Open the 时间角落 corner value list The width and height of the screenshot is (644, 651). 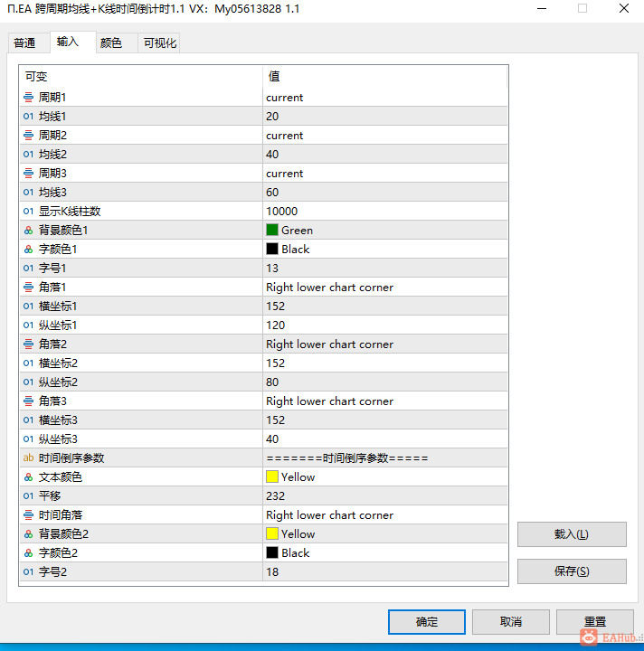tap(385, 515)
